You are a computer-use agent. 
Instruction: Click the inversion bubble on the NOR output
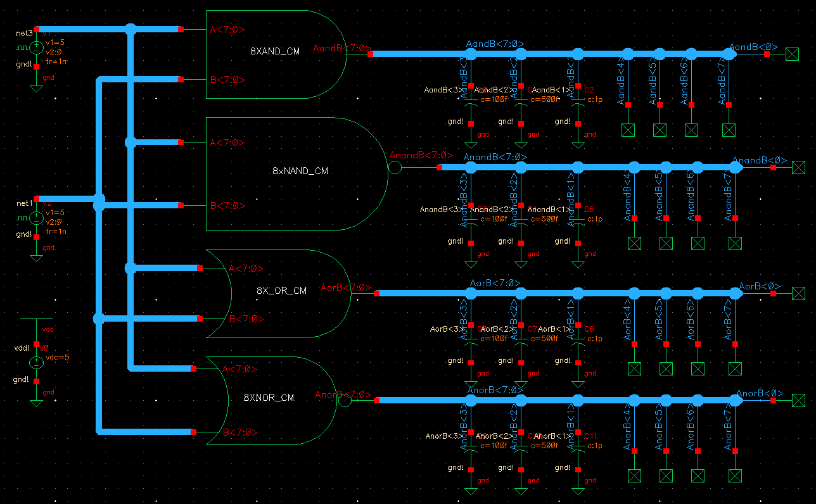tap(345, 400)
